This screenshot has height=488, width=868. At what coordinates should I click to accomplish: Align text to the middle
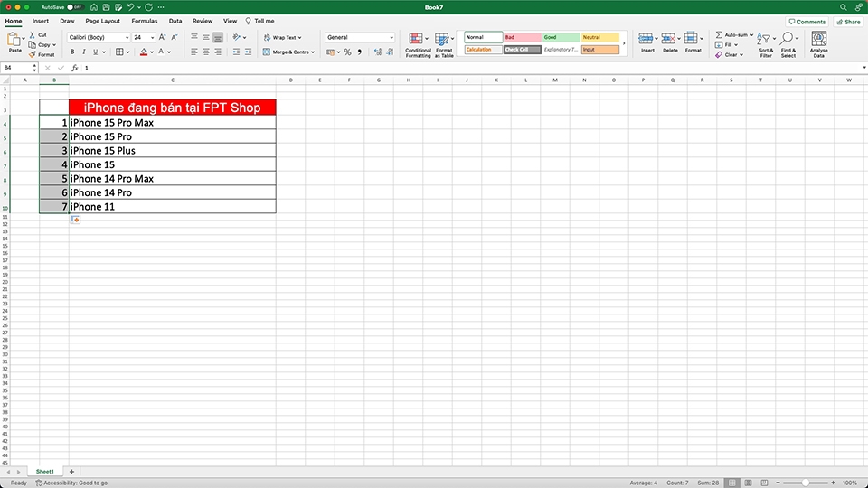tap(206, 37)
